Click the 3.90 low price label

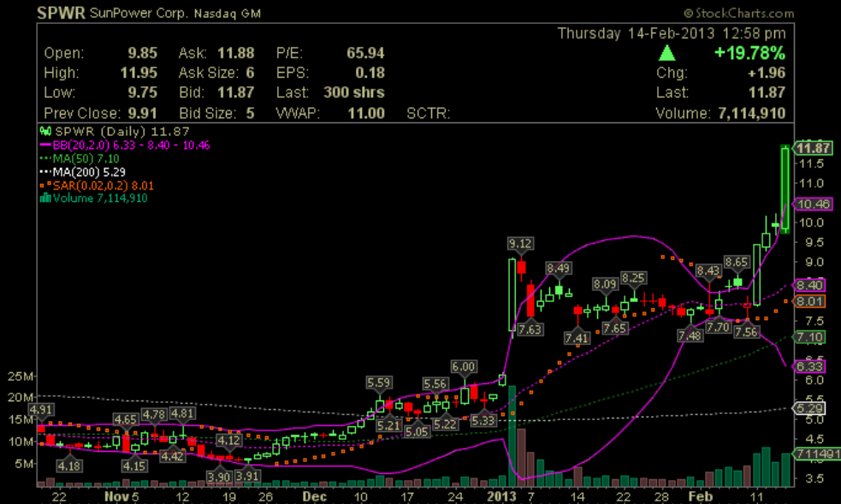(x=219, y=476)
